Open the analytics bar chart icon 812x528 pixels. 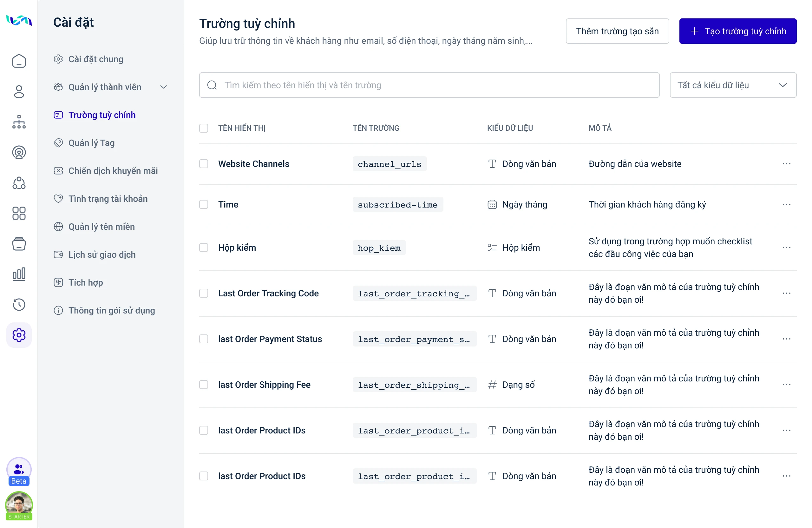(19, 274)
